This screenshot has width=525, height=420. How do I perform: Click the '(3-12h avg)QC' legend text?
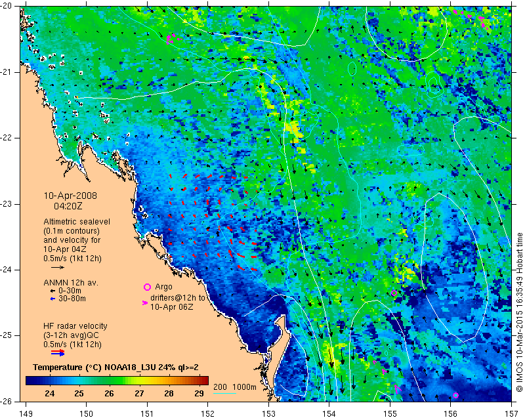click(x=71, y=335)
